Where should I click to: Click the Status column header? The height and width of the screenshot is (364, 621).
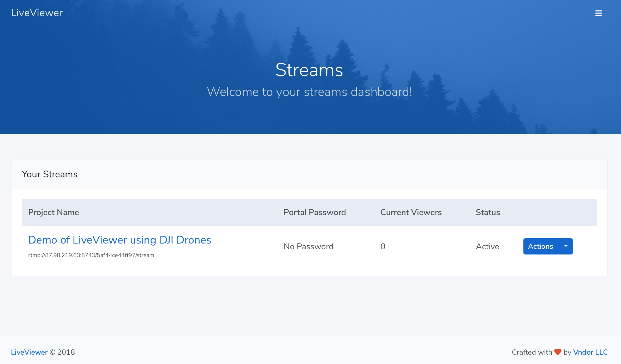click(x=488, y=212)
